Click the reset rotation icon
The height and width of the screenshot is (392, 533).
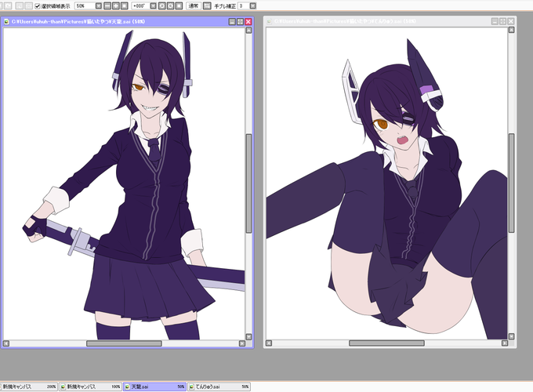point(179,5)
